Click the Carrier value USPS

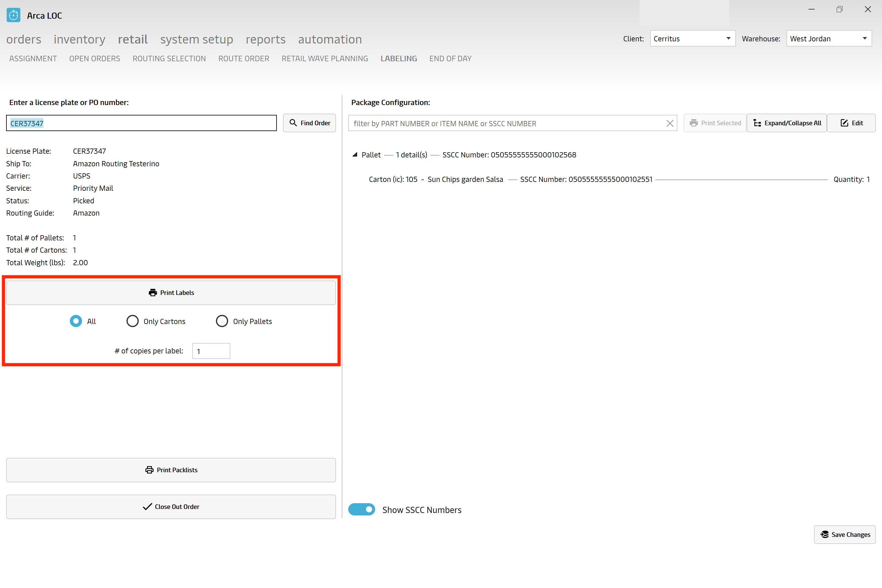81,176
